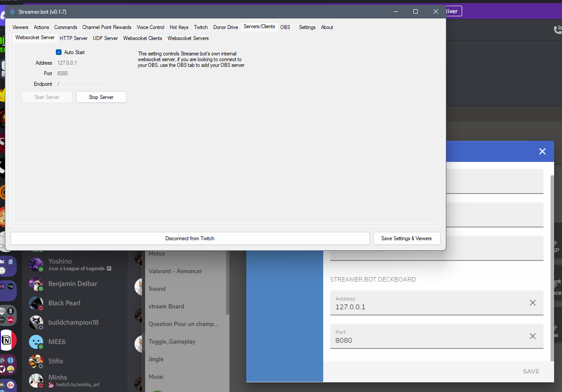Click the Stop Server button
The image size is (562, 392).
[101, 97]
